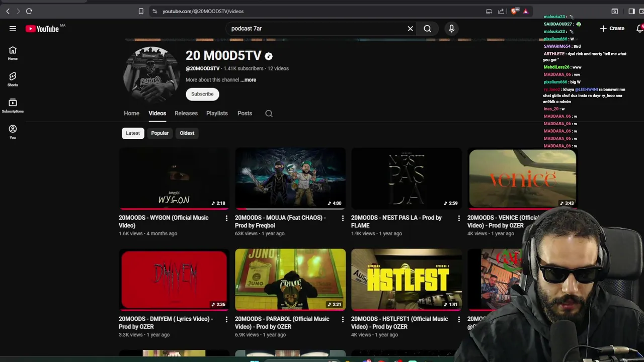Open the notifications bell

point(640,29)
